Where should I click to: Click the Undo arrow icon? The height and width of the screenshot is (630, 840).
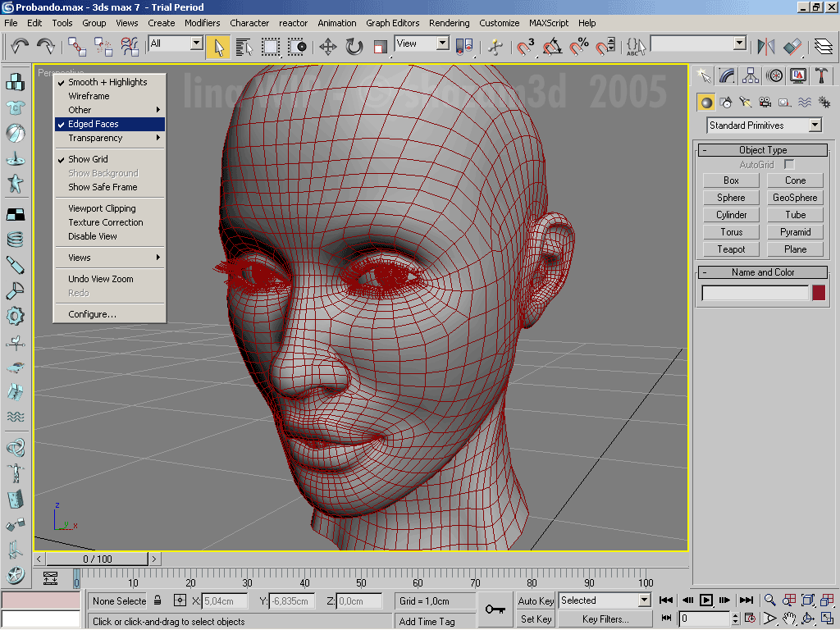[20, 46]
